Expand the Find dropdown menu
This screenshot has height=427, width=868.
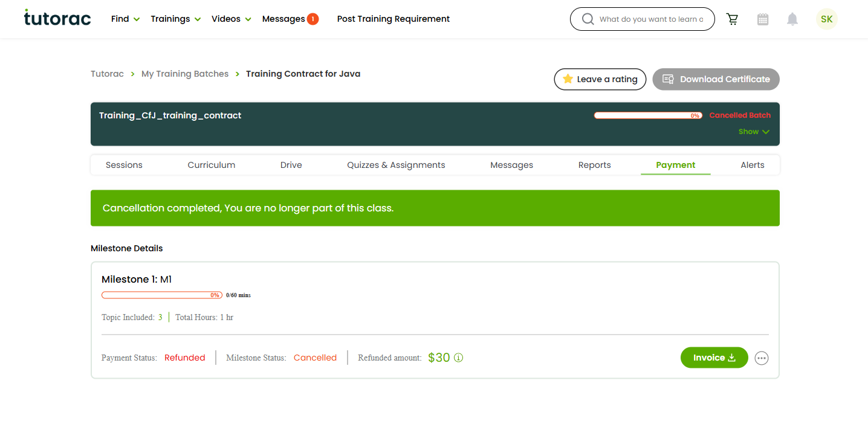[x=125, y=19]
